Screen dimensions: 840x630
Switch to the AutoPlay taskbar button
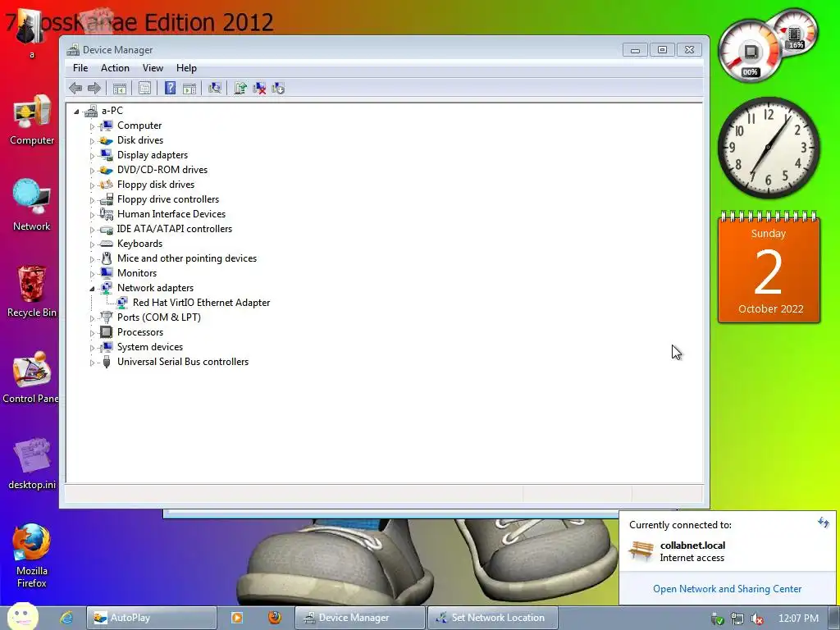[x=152, y=618]
